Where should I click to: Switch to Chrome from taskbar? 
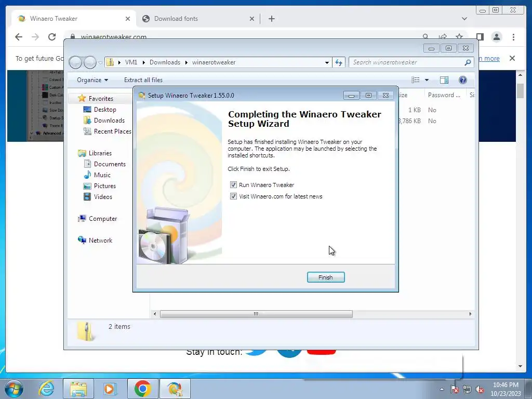click(142, 389)
